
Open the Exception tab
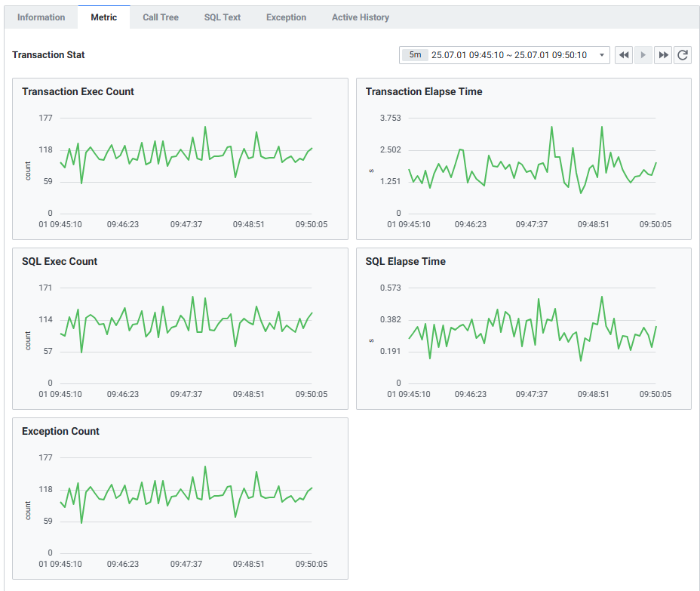[286, 17]
